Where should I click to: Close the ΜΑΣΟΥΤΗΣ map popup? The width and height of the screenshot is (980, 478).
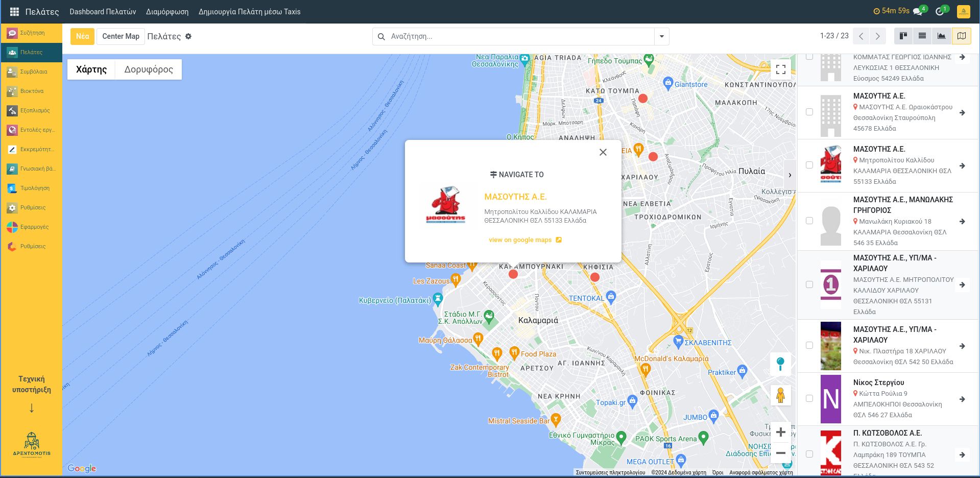603,152
